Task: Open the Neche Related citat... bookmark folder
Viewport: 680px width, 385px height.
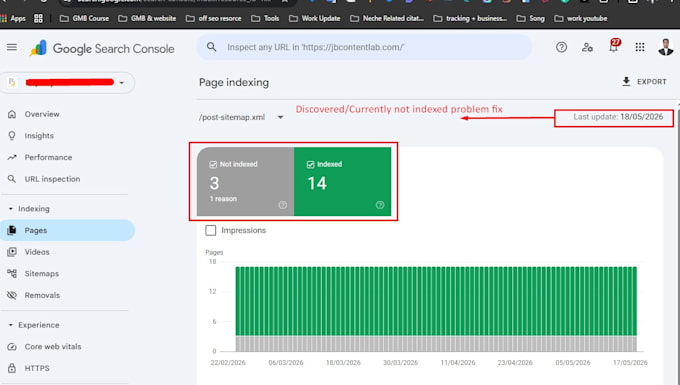Action: 386,18
